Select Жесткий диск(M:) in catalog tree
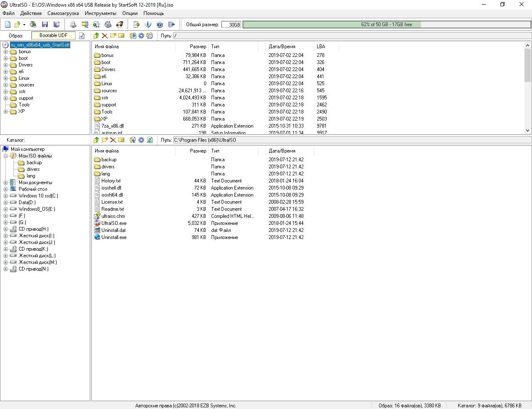 (x=37, y=263)
